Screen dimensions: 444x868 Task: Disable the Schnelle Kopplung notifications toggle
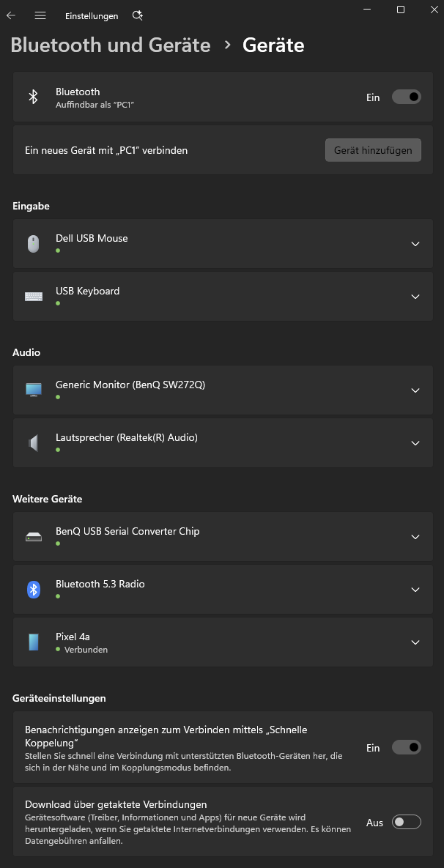(x=406, y=747)
